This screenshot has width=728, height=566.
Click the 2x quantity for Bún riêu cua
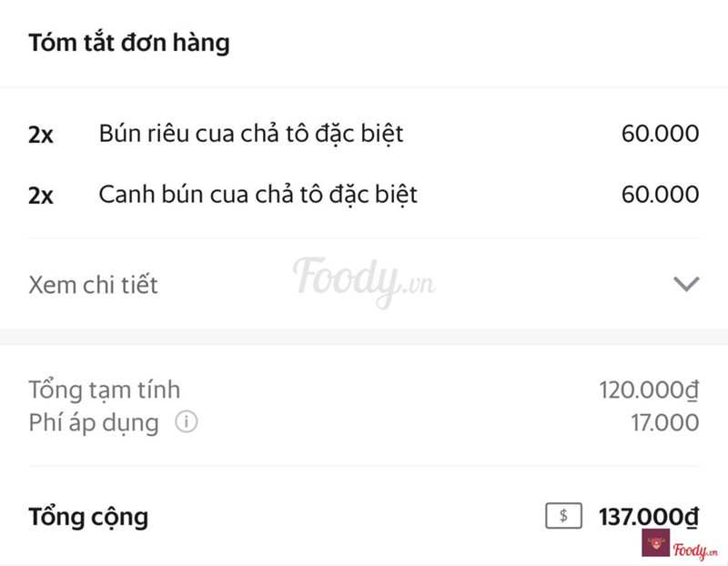pyautogui.click(x=41, y=136)
